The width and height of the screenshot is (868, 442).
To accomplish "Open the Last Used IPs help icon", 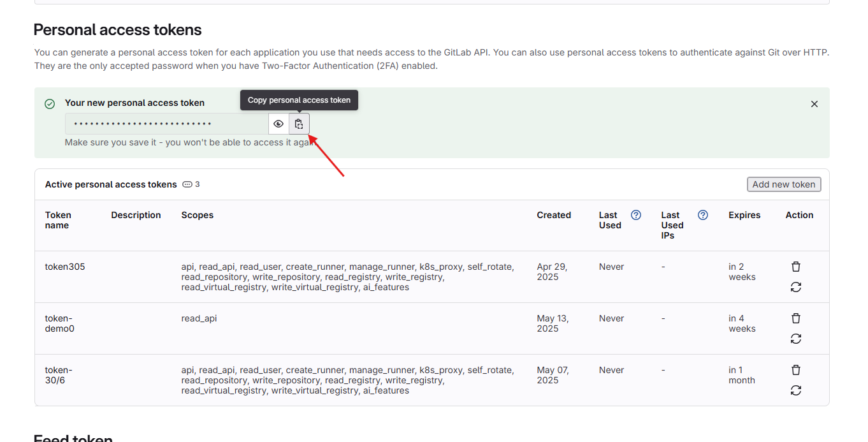I will 702,215.
